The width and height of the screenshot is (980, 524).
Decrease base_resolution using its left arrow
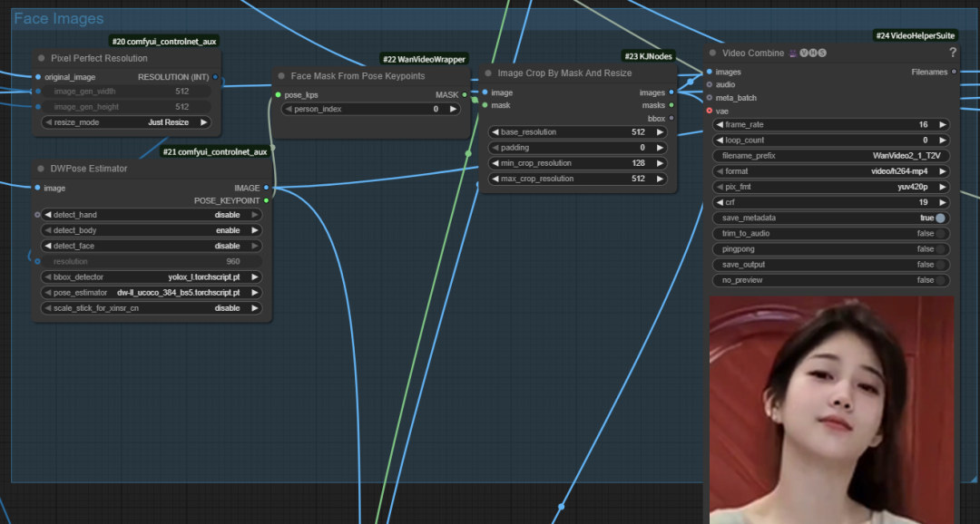click(x=495, y=132)
